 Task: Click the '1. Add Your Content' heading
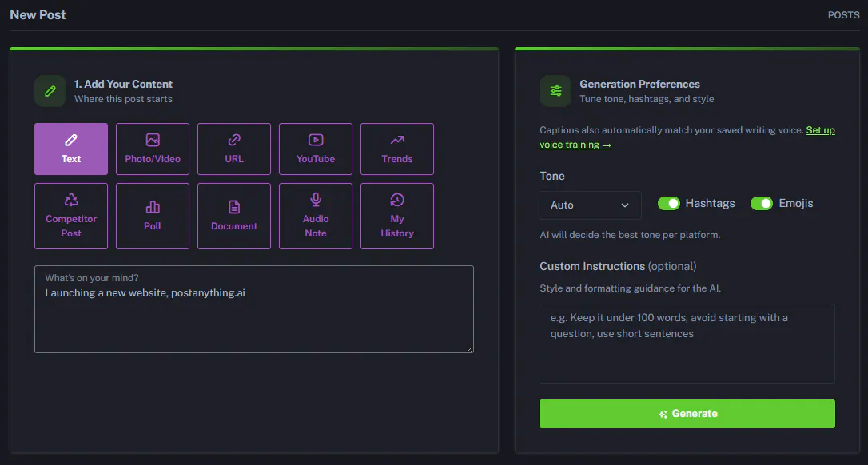(x=123, y=84)
